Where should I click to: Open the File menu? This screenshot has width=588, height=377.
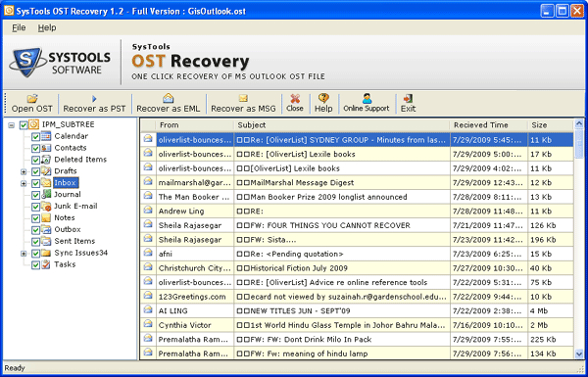point(19,27)
